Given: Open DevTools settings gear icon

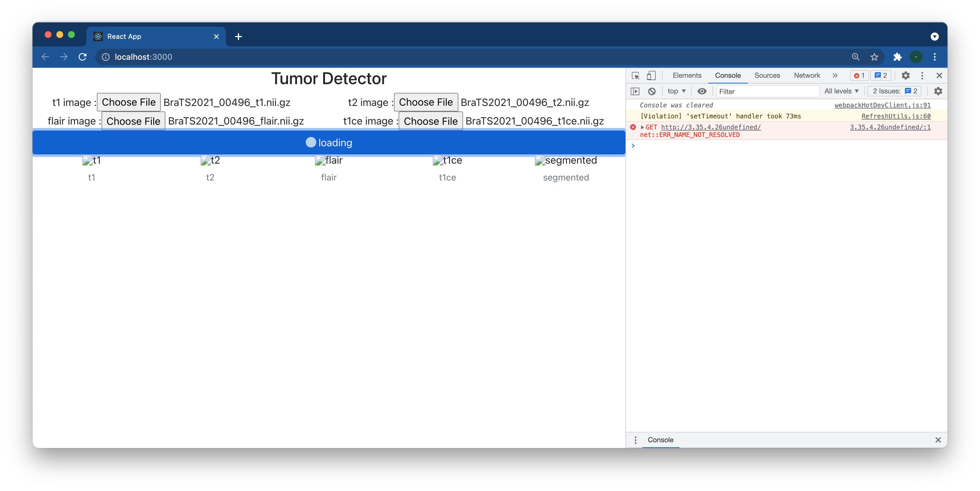Looking at the screenshot, I should point(905,75).
